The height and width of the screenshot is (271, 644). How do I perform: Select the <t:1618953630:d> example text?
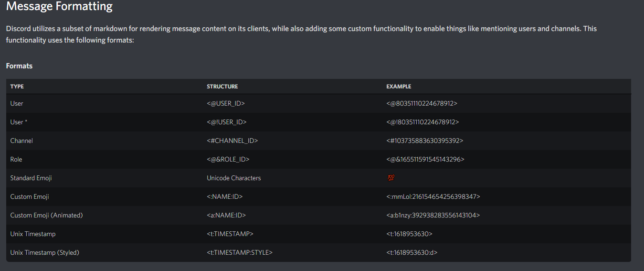click(x=412, y=252)
